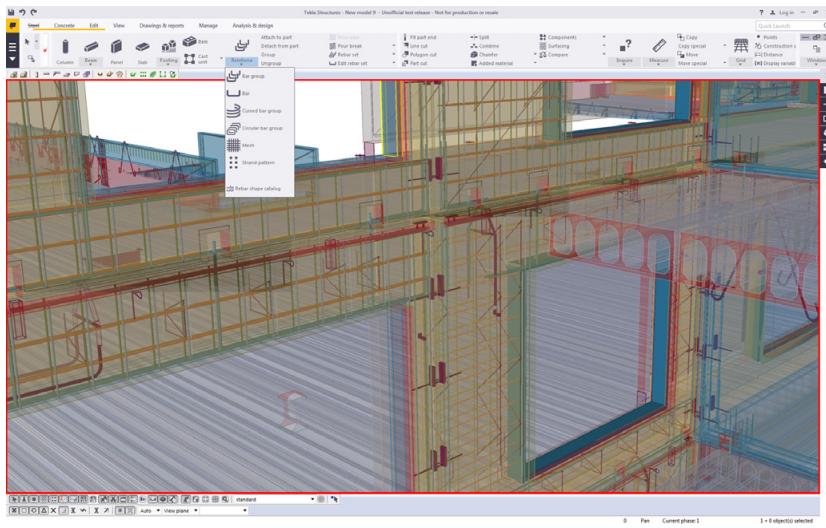The image size is (826, 528).
Task: Toggle X snap switch in bottom row
Action: click(x=14, y=510)
